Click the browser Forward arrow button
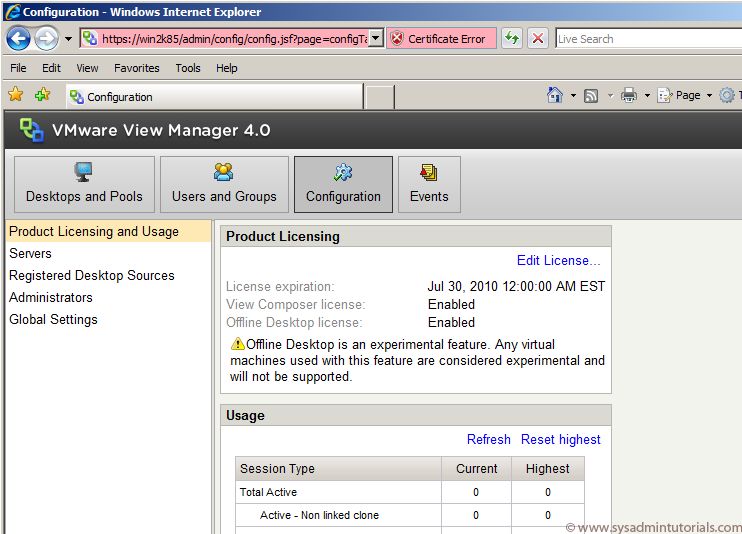This screenshot has width=742, height=534. (x=46, y=38)
